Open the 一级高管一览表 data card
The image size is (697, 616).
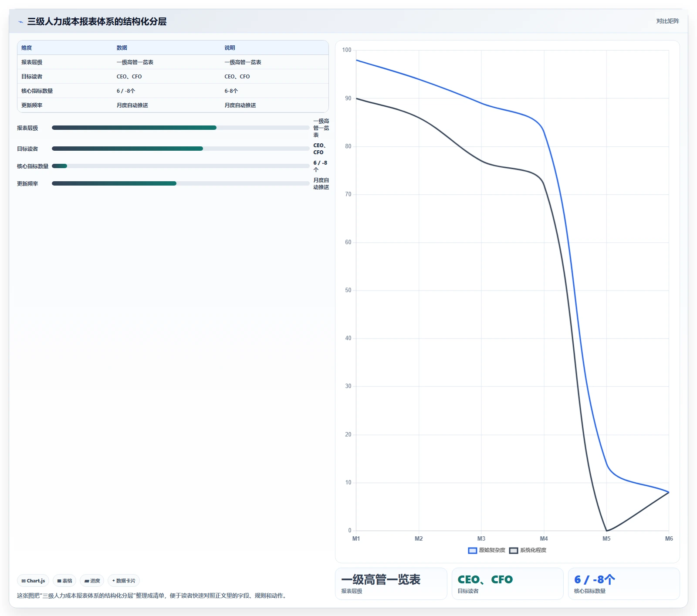click(391, 584)
